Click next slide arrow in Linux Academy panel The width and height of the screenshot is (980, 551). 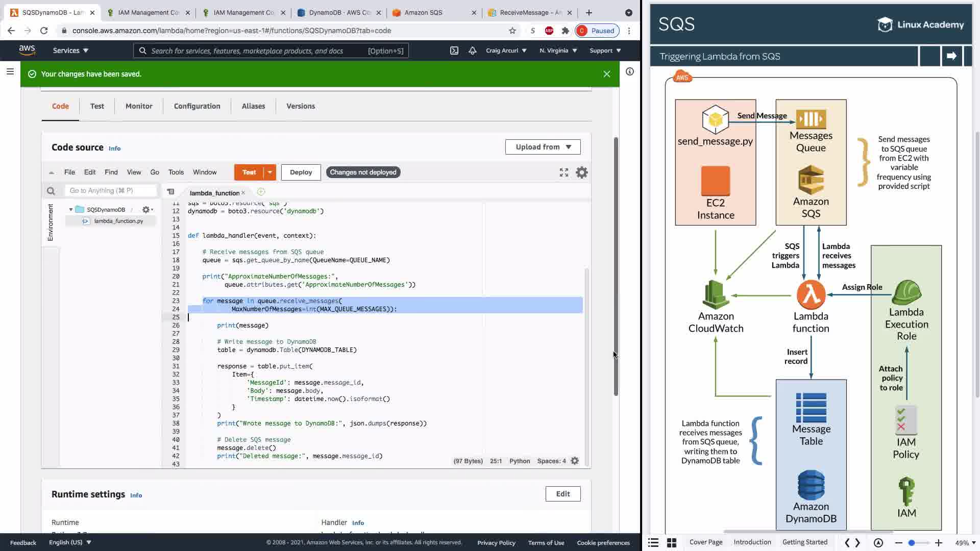pyautogui.click(x=951, y=56)
